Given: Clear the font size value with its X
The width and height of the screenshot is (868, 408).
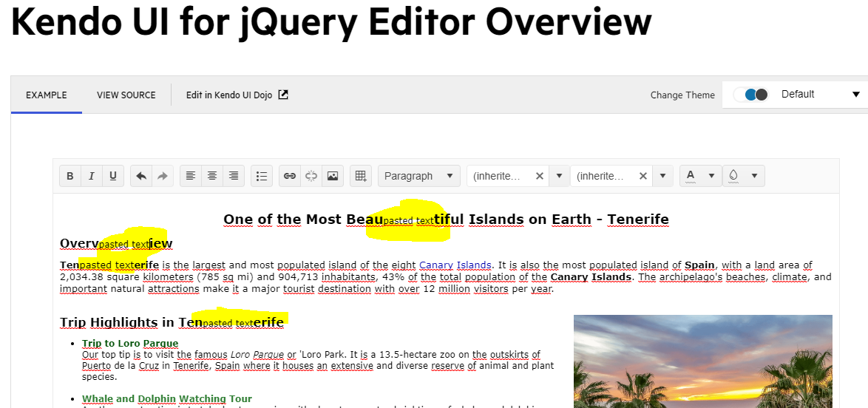Looking at the screenshot, I should pyautogui.click(x=642, y=176).
